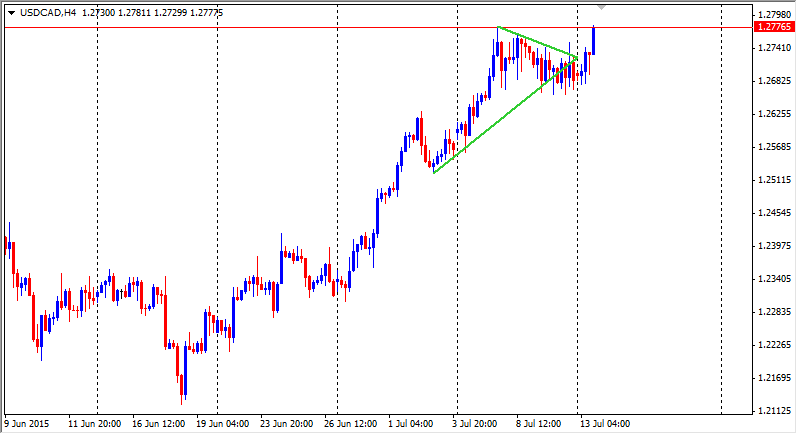The image size is (797, 434).
Task: Select the 1.21125 price scale label
Action: pos(774,411)
